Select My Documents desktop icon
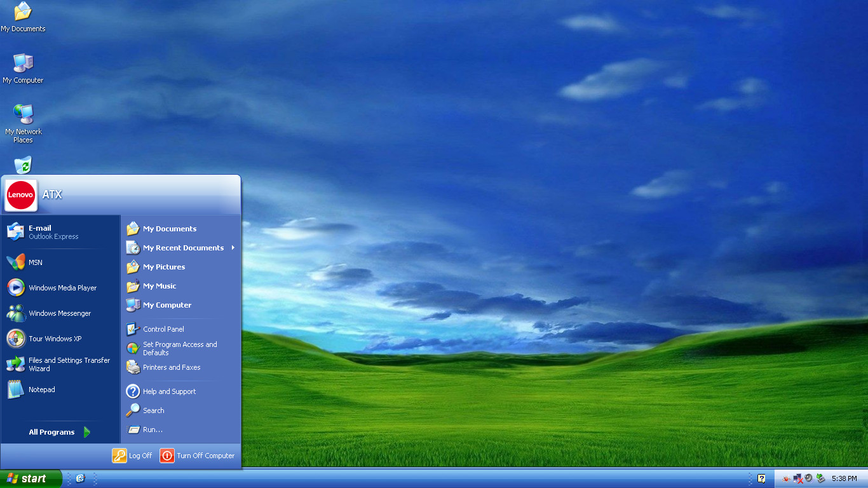Screen dimensions: 868x488 (23, 17)
